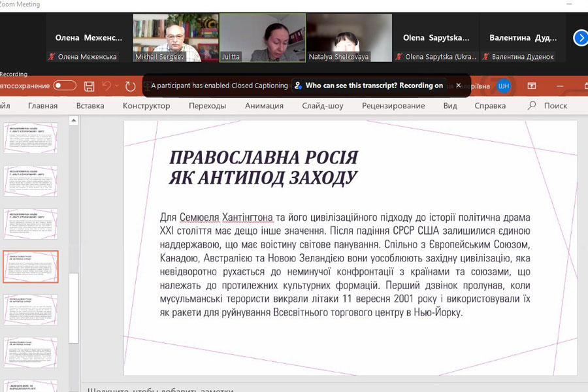Image resolution: width=588 pixels, height=392 pixels.
Task: Click the notes area below the slide
Action: point(334,389)
